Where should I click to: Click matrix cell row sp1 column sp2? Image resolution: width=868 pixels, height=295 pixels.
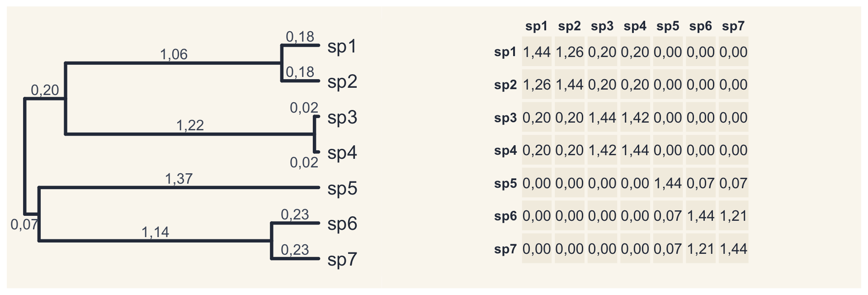[570, 52]
